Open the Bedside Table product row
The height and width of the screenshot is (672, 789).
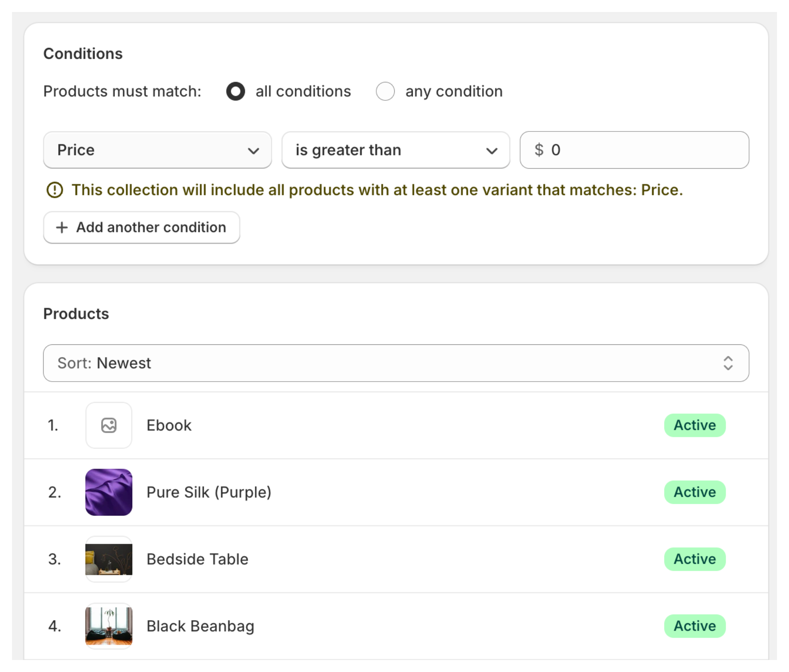click(197, 559)
